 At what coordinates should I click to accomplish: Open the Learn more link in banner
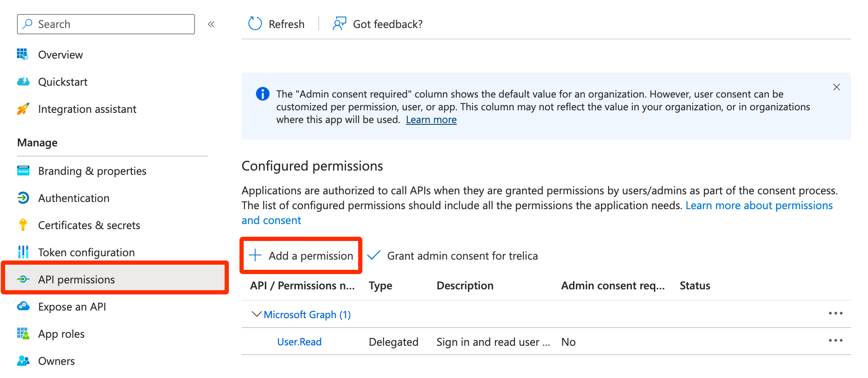tap(431, 120)
